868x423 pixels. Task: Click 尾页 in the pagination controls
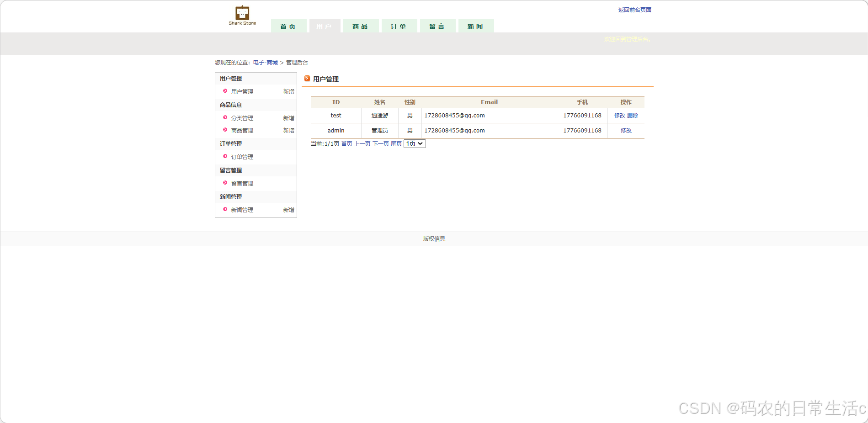[396, 143]
